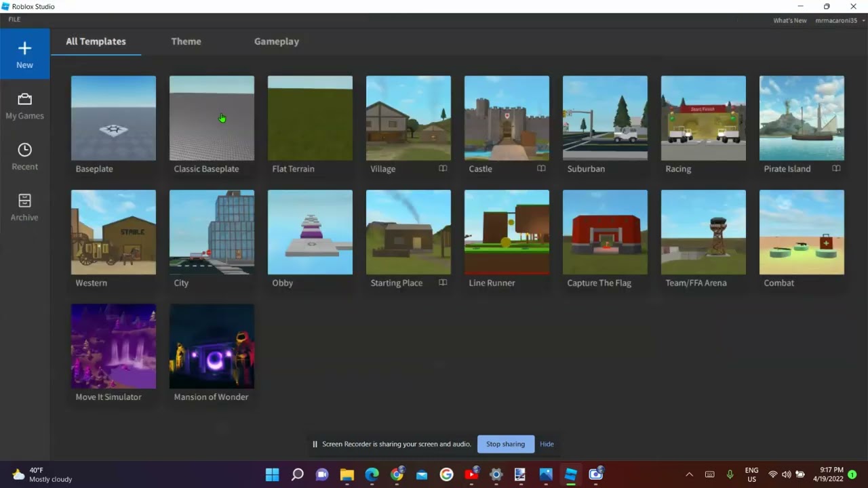
Task: Expand the mrmacaroni35 account dropdown
Action: pos(840,20)
